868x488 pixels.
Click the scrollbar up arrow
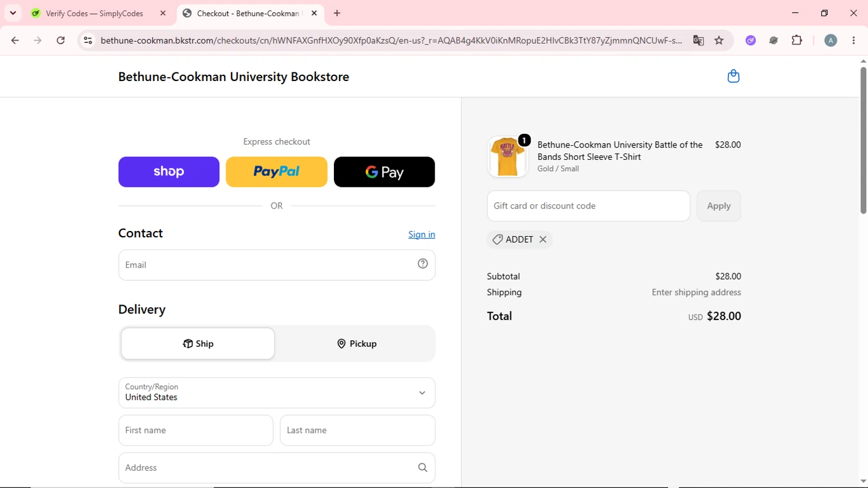click(863, 61)
